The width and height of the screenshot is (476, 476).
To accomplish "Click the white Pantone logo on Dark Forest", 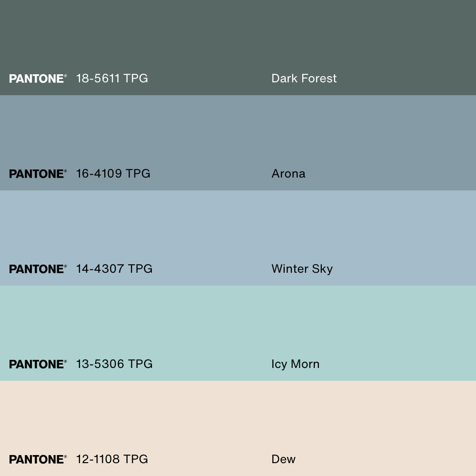I will [x=38, y=79].
